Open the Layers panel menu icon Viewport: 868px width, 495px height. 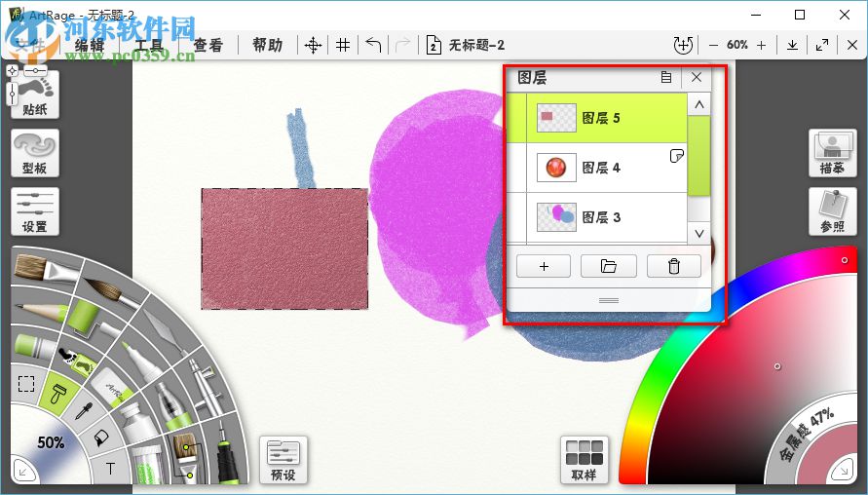666,78
